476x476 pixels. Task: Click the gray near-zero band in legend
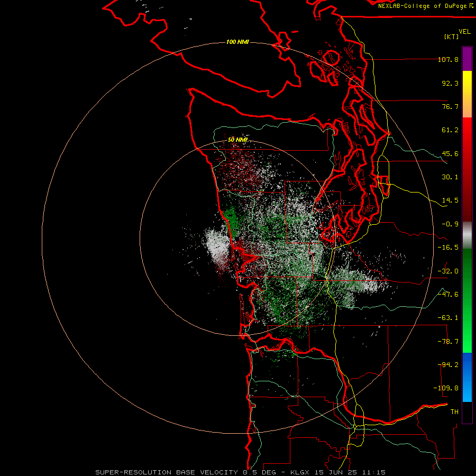pos(467,234)
